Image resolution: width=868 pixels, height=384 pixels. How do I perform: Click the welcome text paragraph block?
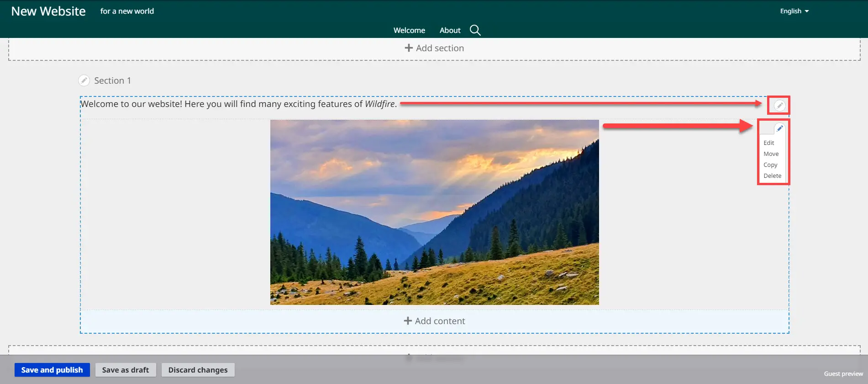click(238, 104)
